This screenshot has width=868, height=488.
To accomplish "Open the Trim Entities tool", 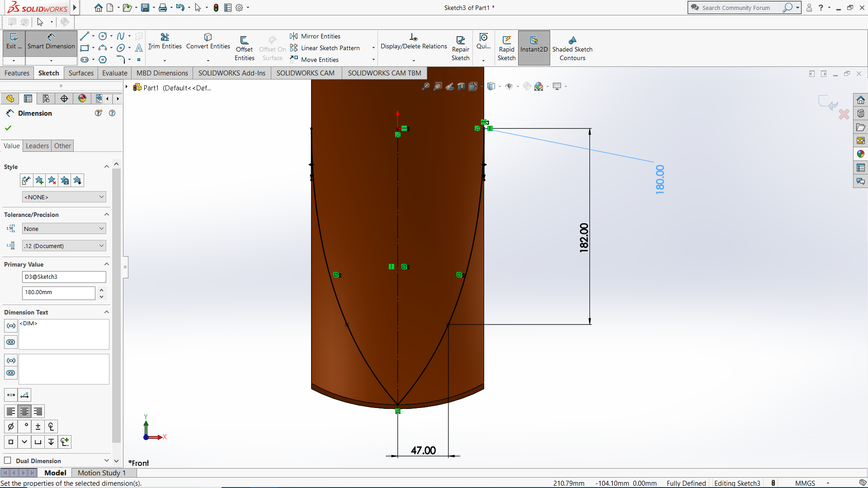I will pos(165,43).
